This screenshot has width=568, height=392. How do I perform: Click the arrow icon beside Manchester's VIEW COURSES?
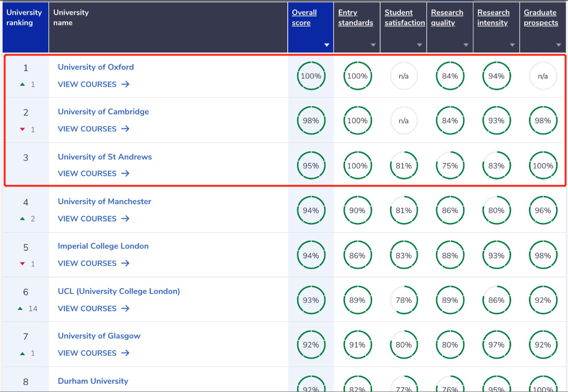pos(125,218)
